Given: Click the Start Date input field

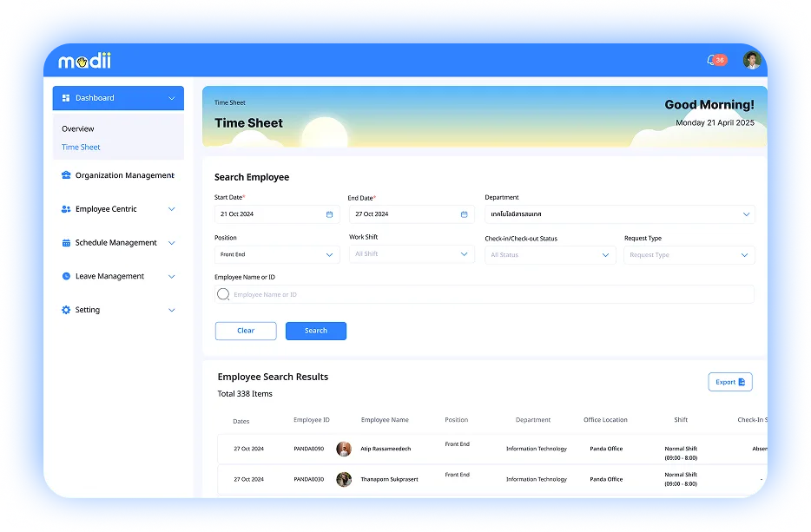Looking at the screenshot, I should [x=277, y=214].
